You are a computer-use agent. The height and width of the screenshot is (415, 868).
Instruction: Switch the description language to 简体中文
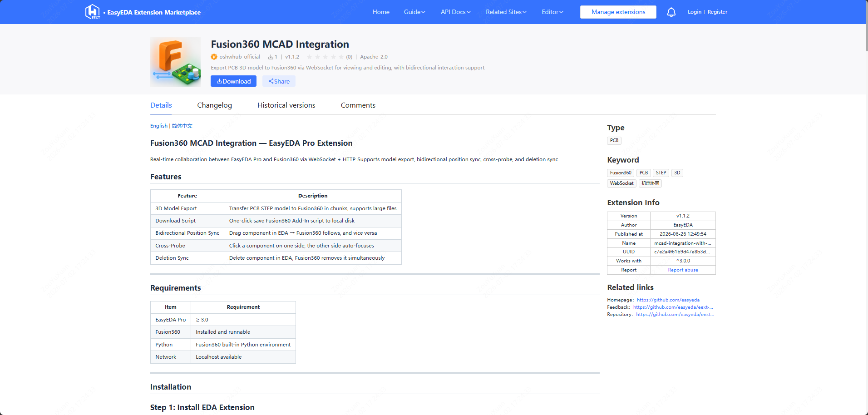coord(182,126)
